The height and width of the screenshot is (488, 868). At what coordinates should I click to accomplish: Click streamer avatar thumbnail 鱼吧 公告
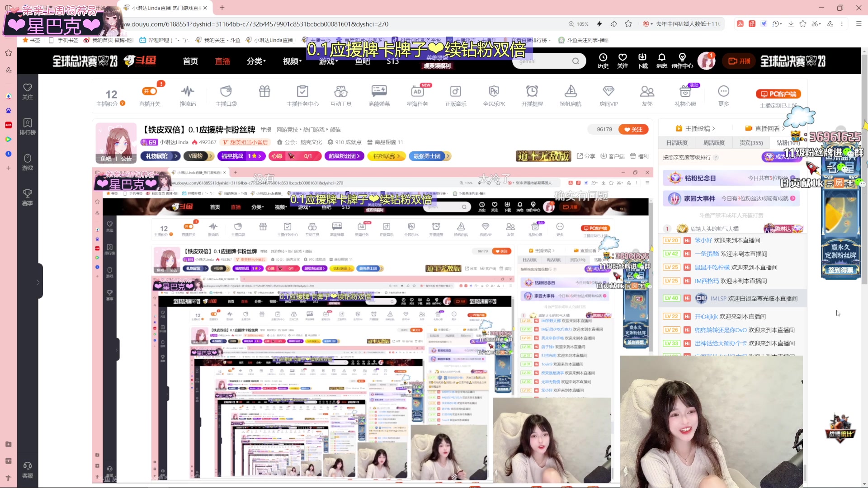116,143
